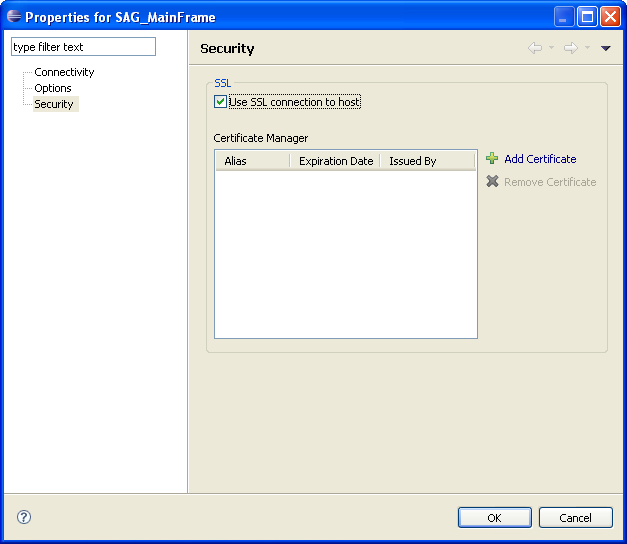Image resolution: width=627 pixels, height=544 pixels.
Task: Confirm the dialog with the OK button
Action: 495,518
